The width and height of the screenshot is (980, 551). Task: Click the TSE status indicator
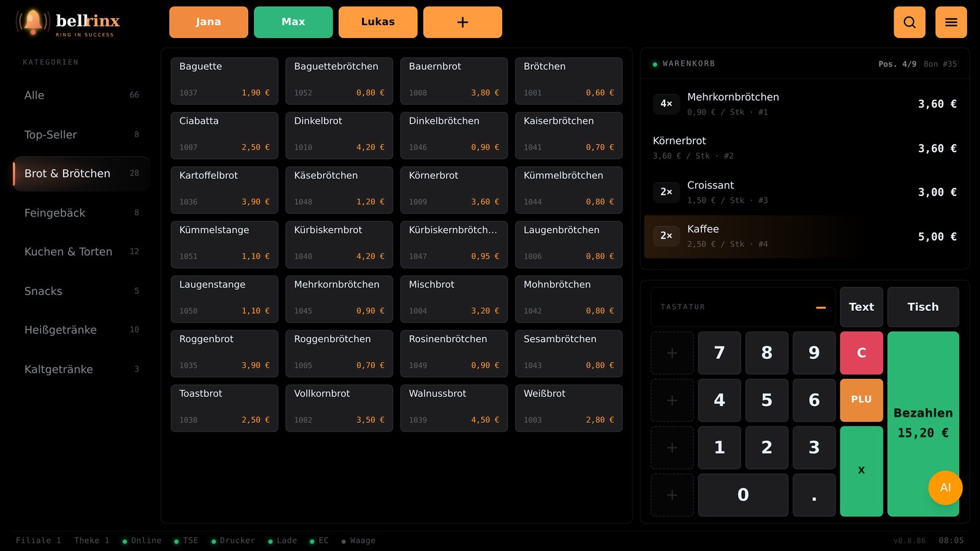(186, 541)
